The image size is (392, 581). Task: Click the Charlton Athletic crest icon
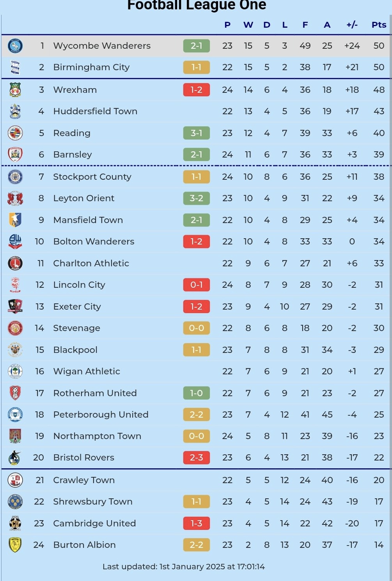pos(15,263)
